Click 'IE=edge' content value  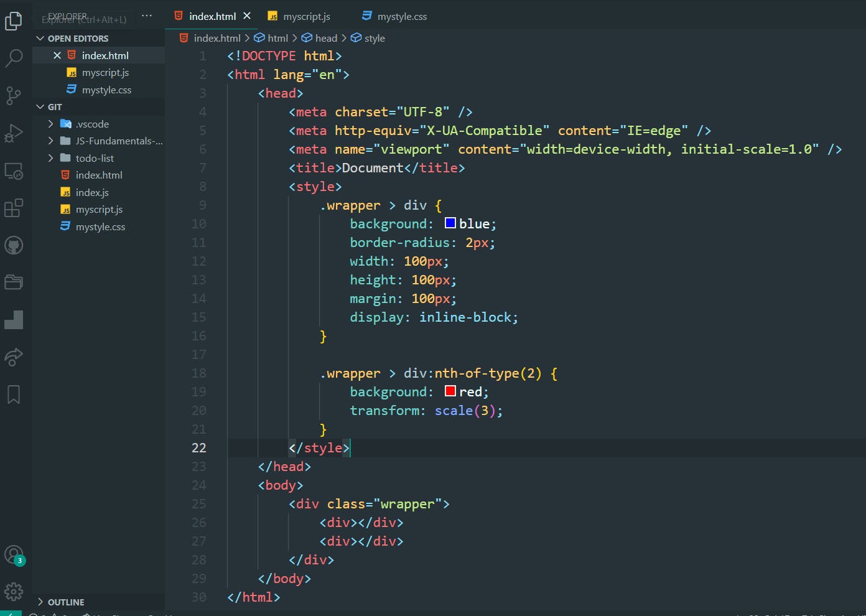tap(654, 131)
